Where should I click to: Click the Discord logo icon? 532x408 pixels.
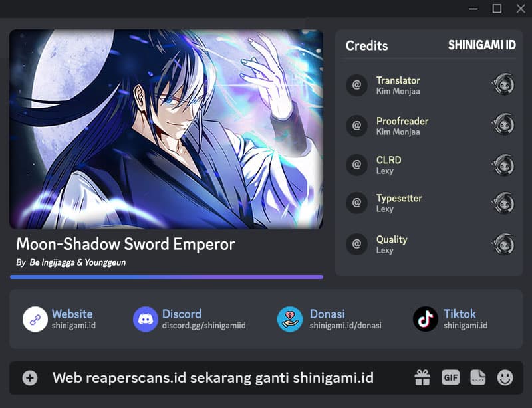coord(146,319)
